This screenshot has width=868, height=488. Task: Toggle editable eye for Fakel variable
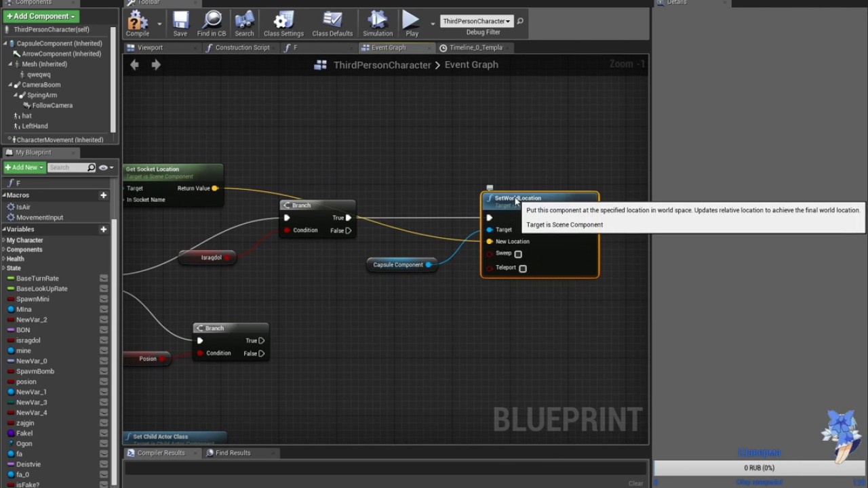coord(104,433)
